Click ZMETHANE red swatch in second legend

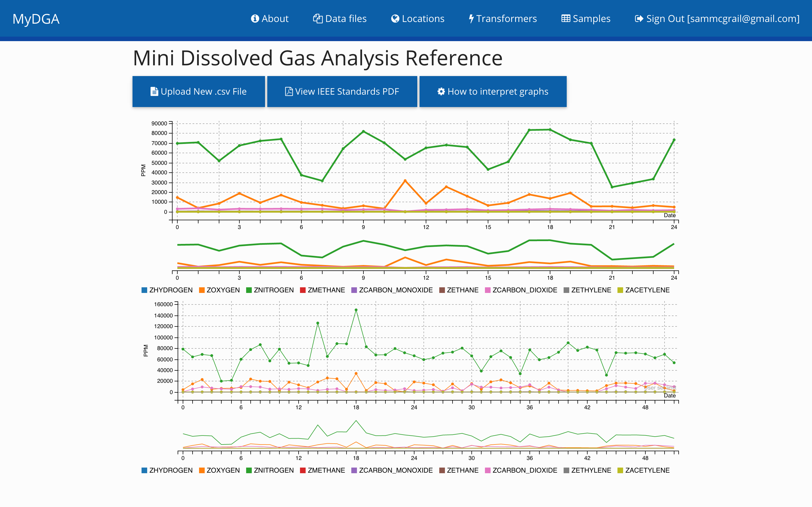click(x=303, y=470)
